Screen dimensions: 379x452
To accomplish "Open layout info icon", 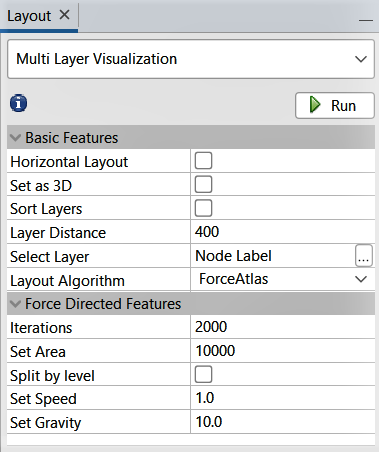I will point(19,103).
